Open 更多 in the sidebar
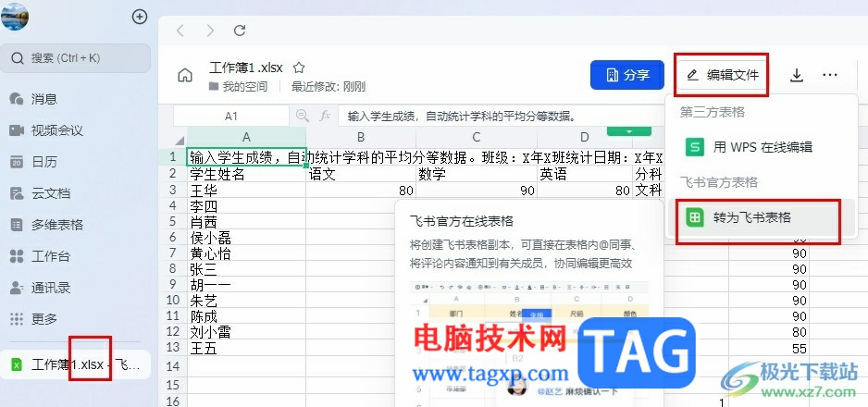Viewport: 868px width, 407px height. pyautogui.click(x=33, y=319)
